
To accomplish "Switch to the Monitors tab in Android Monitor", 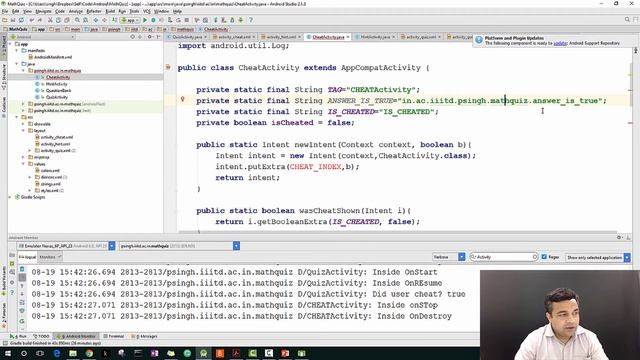I will point(50,257).
